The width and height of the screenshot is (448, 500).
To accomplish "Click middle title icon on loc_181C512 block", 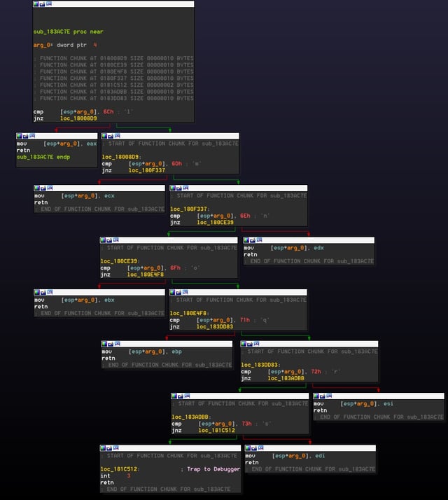I will click(109, 447).
